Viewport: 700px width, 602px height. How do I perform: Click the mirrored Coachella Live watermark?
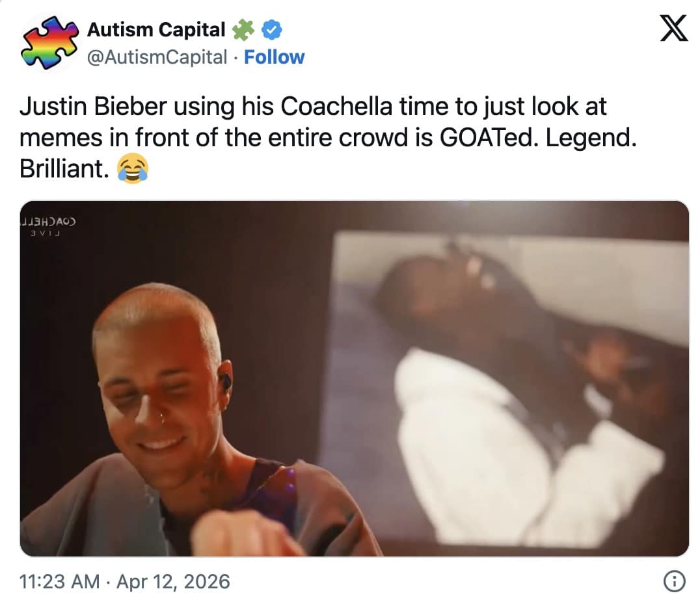(x=49, y=225)
